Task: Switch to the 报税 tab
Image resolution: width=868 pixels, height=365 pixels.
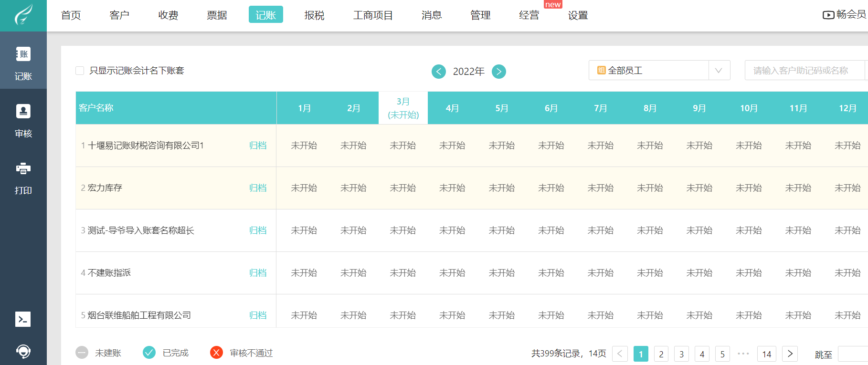Action: tap(314, 15)
